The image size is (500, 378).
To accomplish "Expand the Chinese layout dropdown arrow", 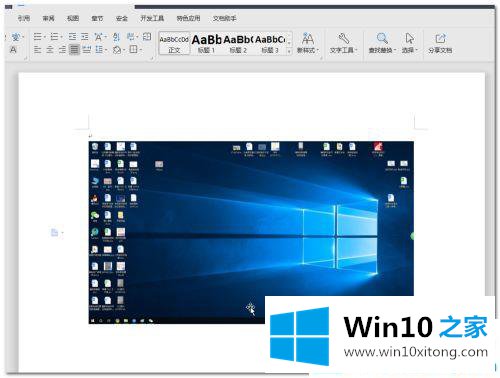I will [x=106, y=37].
